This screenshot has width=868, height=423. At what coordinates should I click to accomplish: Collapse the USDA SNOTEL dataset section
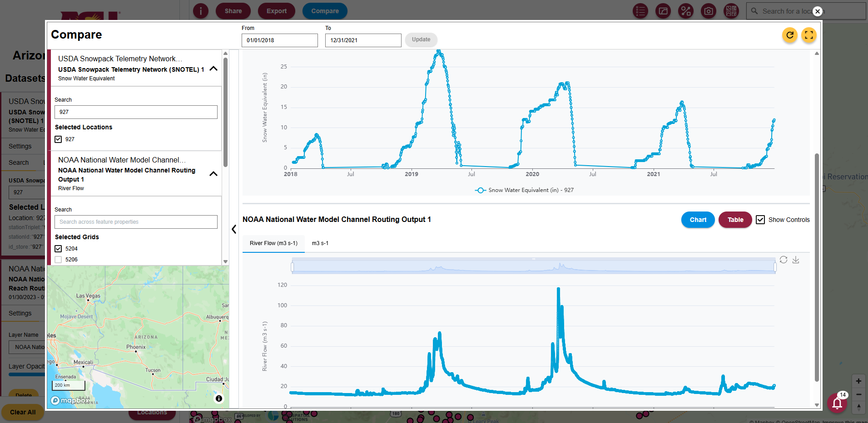tap(213, 69)
